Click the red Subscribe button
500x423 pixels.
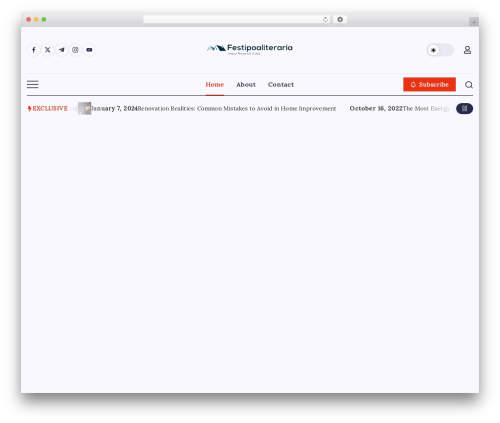(429, 84)
